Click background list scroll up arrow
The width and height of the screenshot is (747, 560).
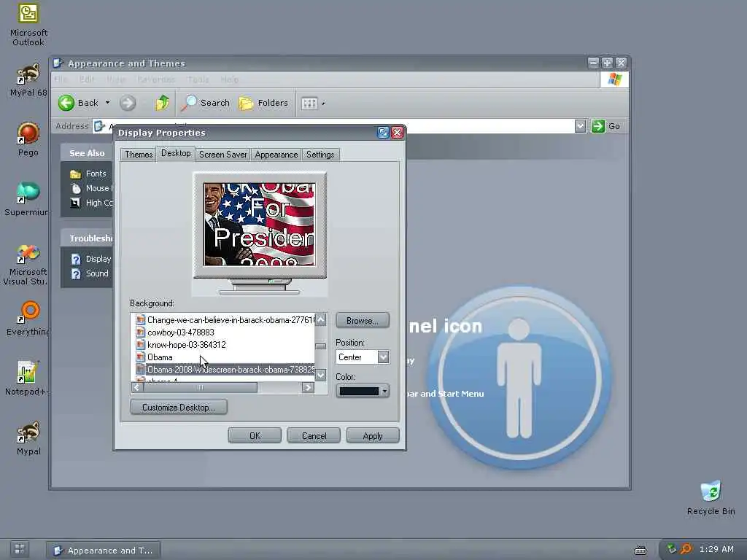(x=321, y=320)
